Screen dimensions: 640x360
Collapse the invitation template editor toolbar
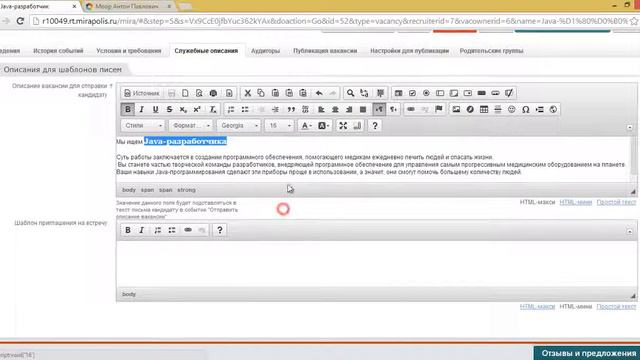click(629, 231)
